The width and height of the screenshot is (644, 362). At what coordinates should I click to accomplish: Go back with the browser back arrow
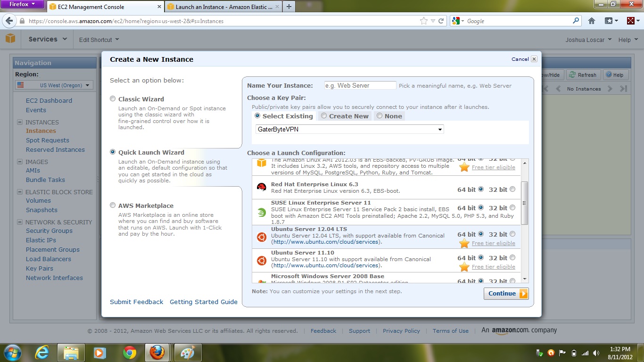(9, 21)
